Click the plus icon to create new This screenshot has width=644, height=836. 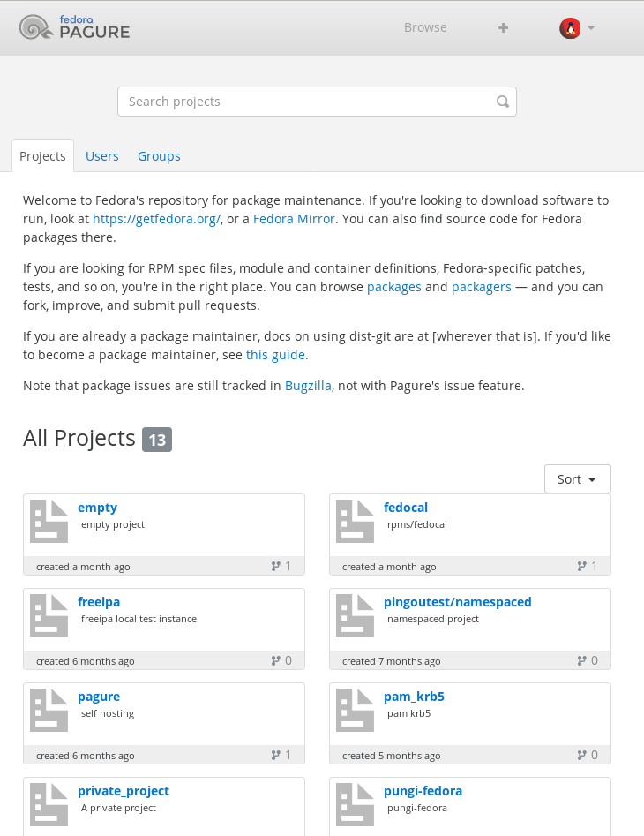point(503,27)
